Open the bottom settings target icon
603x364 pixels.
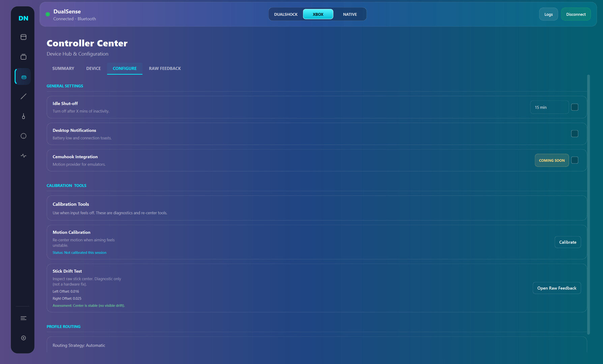coord(23,338)
